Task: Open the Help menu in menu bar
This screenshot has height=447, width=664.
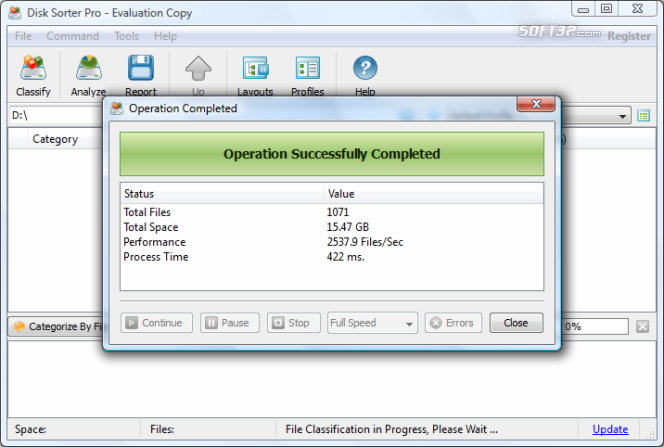Action: point(165,36)
